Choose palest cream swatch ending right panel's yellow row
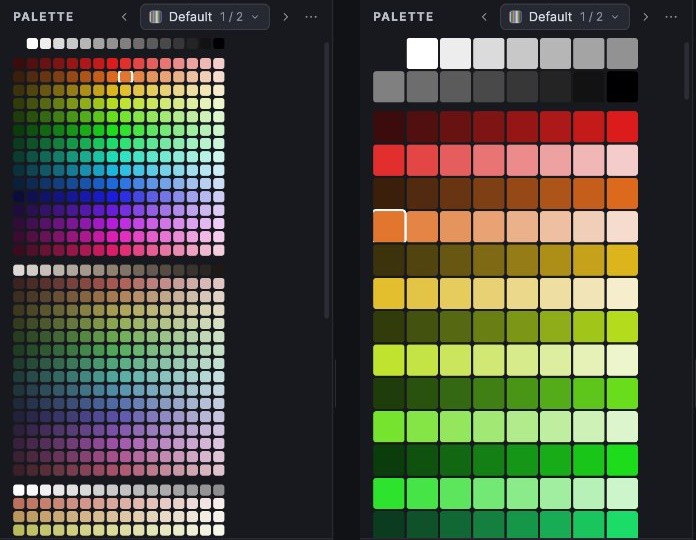696x540 pixels. pyautogui.click(x=622, y=293)
